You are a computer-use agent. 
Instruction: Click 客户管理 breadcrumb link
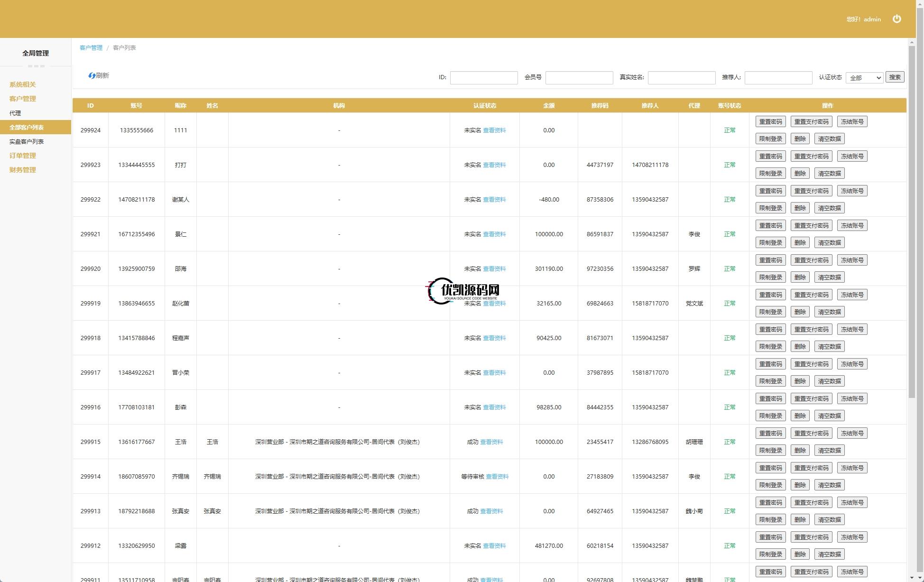click(91, 47)
